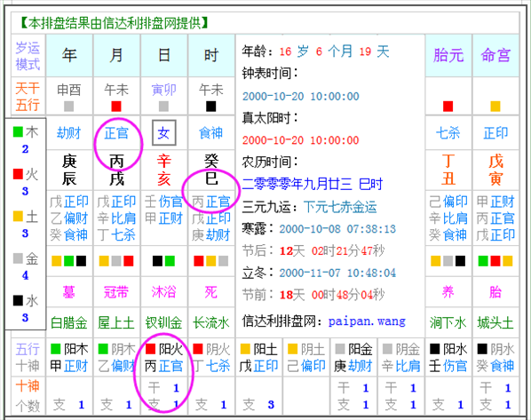
Task: Click the 城头土 nayin label
Action: tap(495, 323)
